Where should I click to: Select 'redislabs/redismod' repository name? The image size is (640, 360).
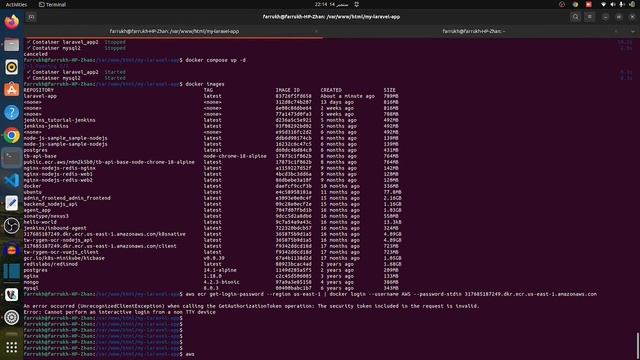51,264
